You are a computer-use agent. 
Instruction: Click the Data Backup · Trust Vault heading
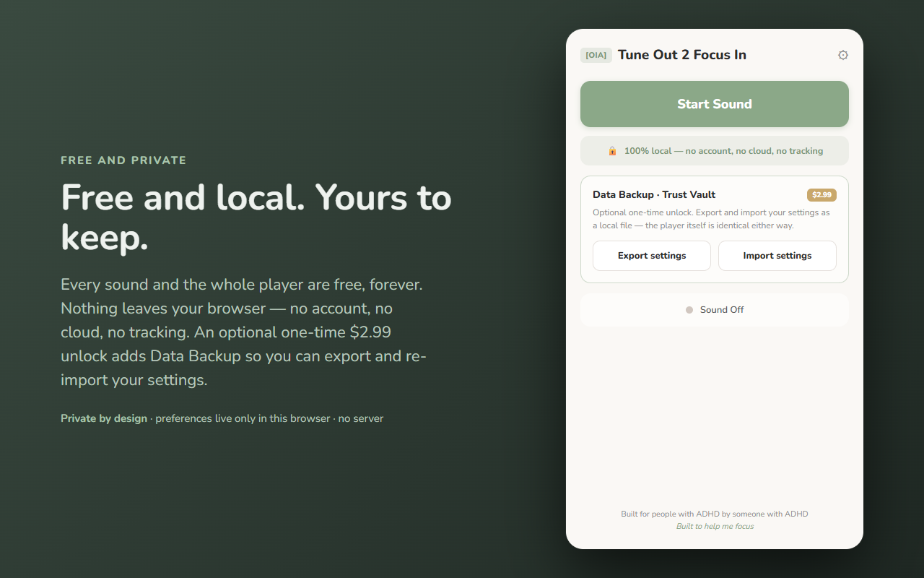[654, 194]
